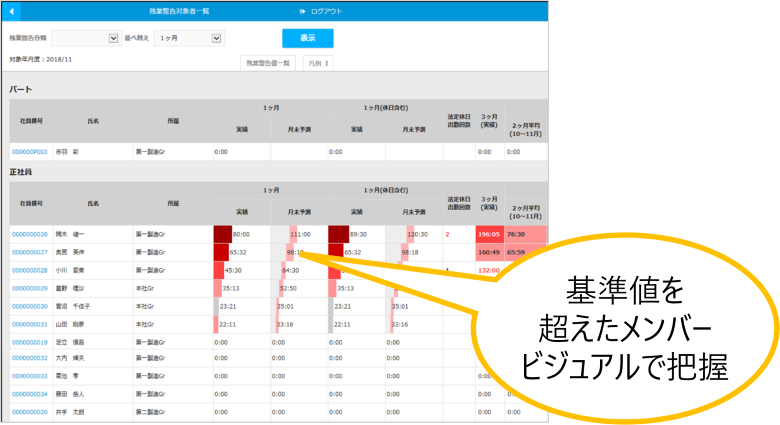Viewport: 780px width, 425px height.
Task: Click the red bar beside 45:30
Action: [x=219, y=270]
